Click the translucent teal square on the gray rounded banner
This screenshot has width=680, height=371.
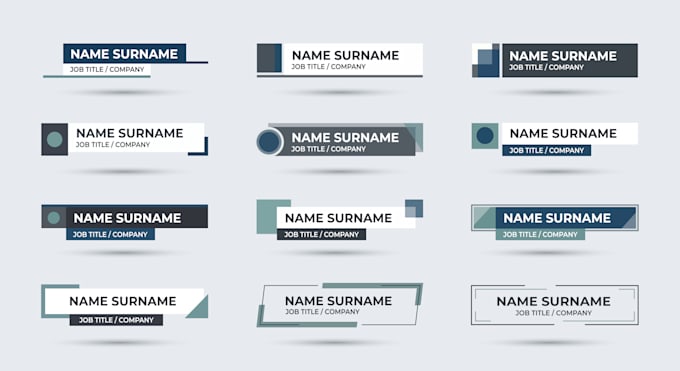(414, 137)
